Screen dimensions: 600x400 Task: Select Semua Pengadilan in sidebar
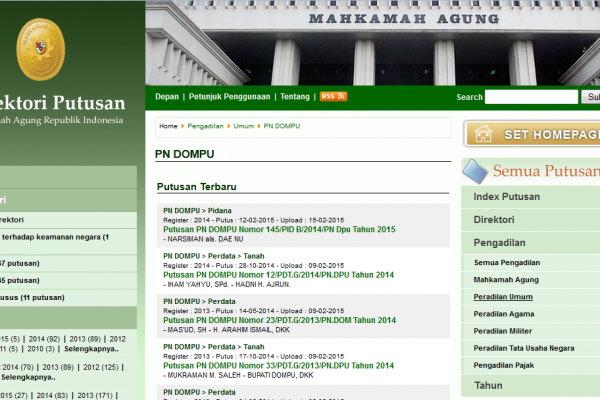coord(507,263)
